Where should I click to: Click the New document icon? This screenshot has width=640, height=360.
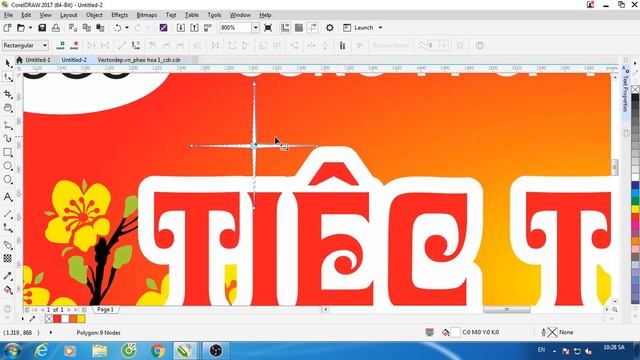(7, 28)
